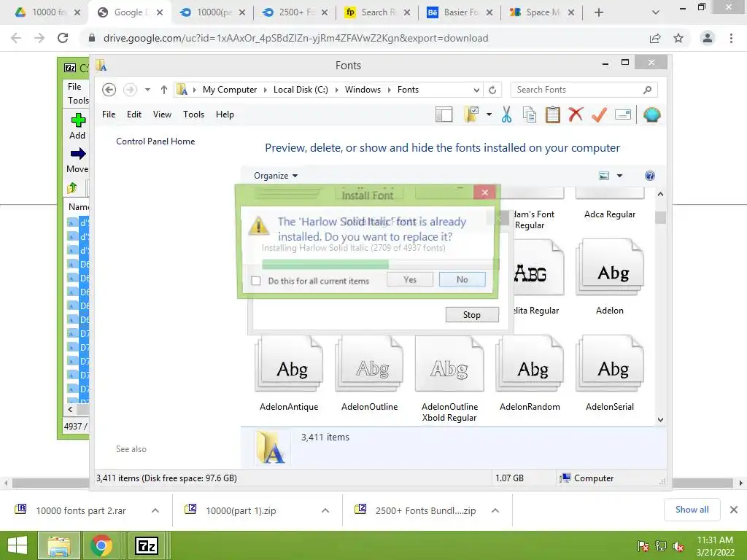Change view using the view icon
The image size is (747, 560).
pos(603,176)
